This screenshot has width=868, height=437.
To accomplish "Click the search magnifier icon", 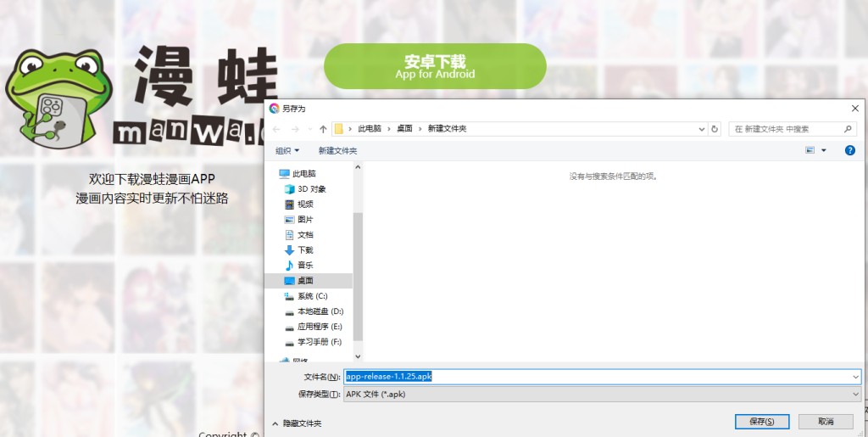I will coord(848,129).
